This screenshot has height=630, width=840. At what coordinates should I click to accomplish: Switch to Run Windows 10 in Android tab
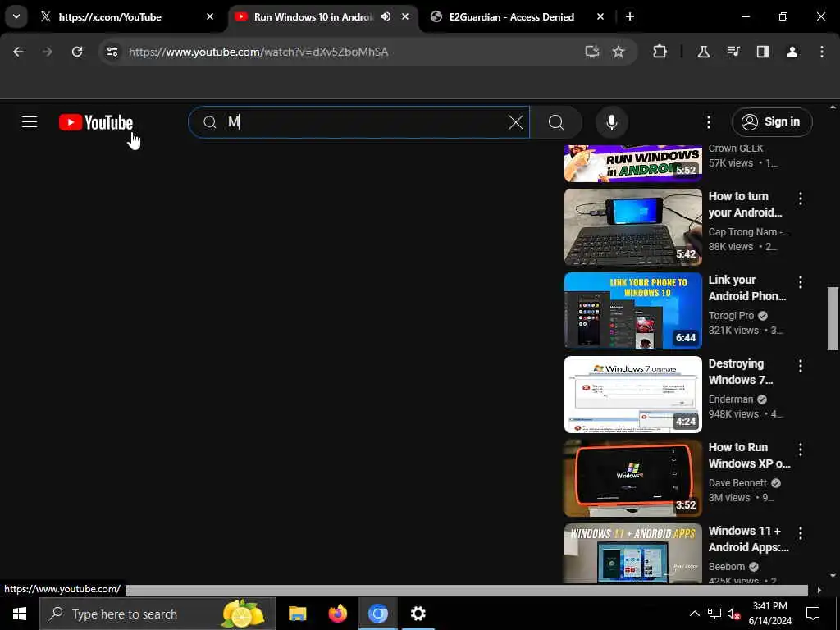[x=313, y=17]
